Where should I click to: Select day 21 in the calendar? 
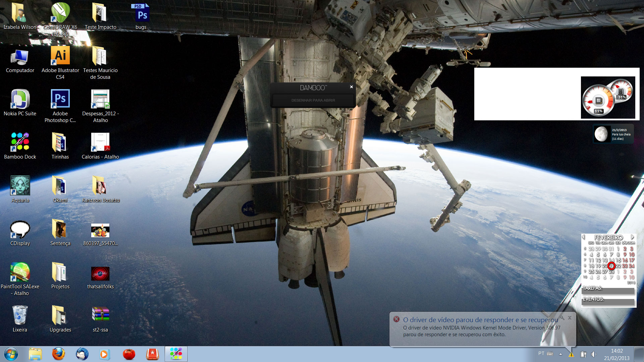tap(611, 266)
